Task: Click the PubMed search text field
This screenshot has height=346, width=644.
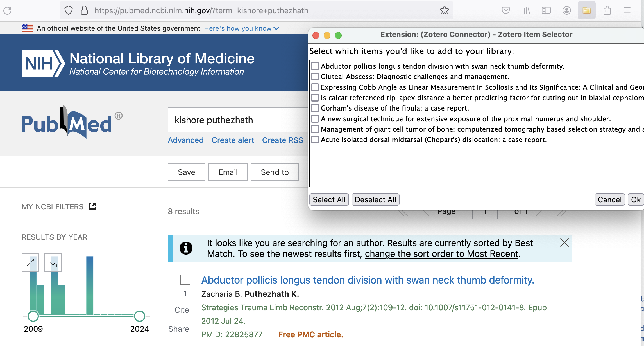Action: pyautogui.click(x=236, y=120)
